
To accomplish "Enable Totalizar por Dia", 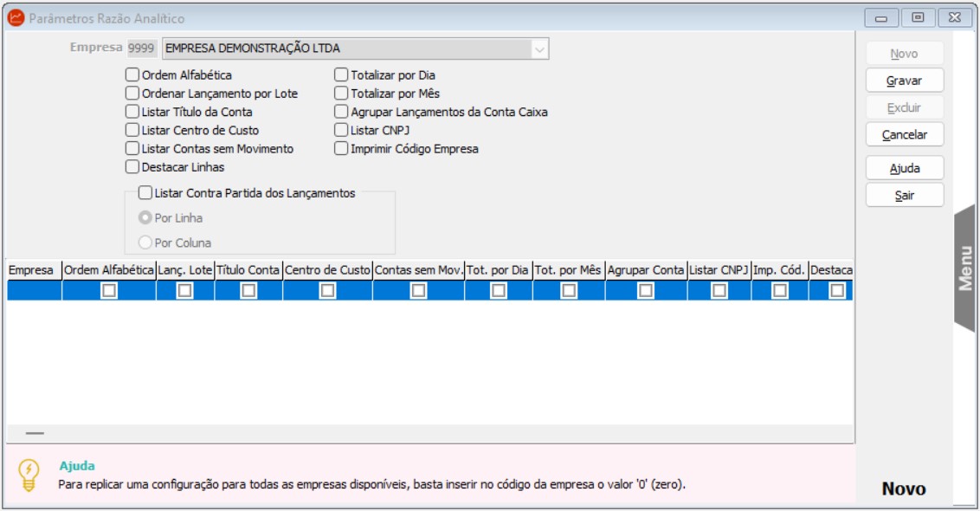I will pyautogui.click(x=340, y=75).
